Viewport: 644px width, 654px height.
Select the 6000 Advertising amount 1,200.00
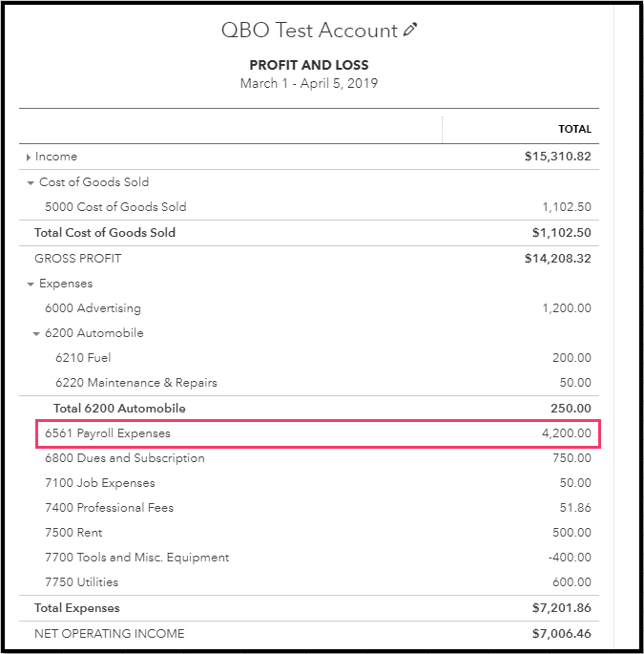[x=567, y=308]
